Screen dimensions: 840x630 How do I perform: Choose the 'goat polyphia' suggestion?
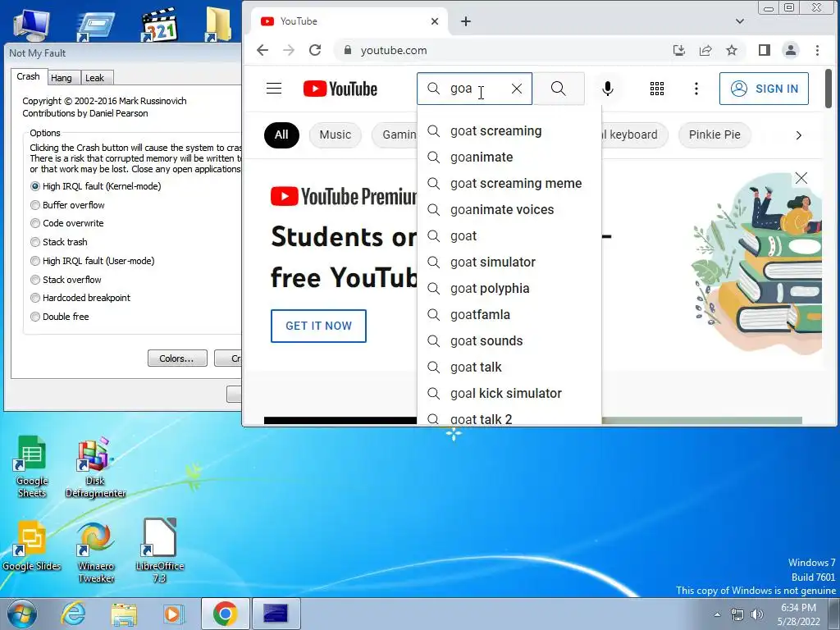[509, 289]
